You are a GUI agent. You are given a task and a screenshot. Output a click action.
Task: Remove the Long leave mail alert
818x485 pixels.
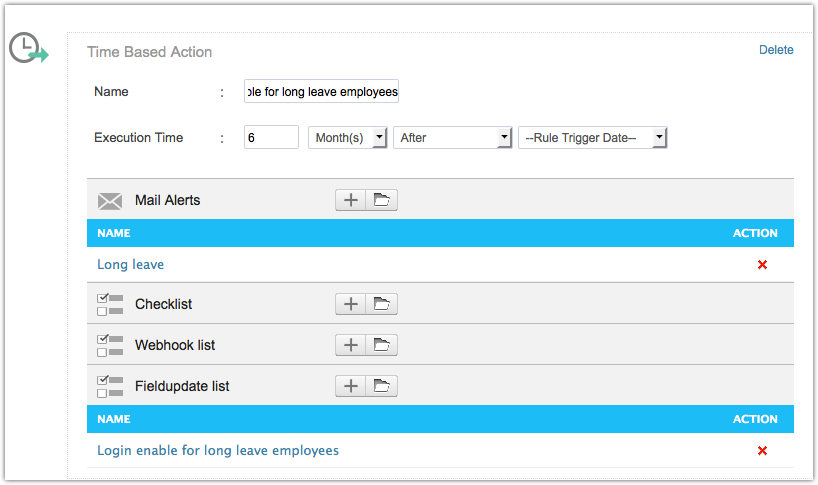(762, 265)
